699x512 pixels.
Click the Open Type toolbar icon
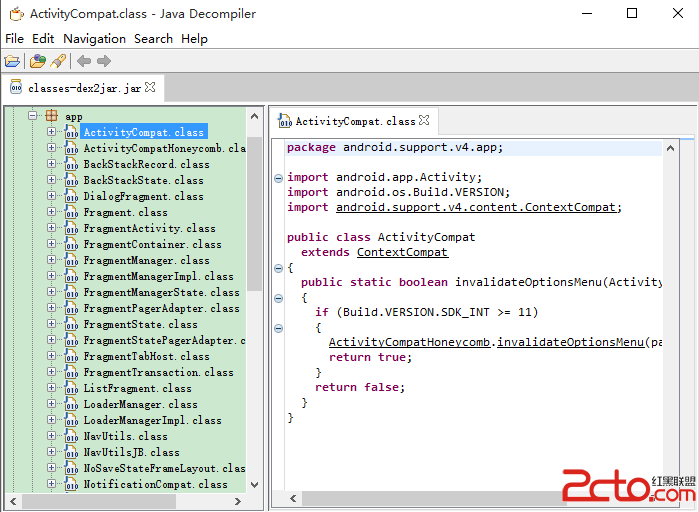click(x=37, y=61)
